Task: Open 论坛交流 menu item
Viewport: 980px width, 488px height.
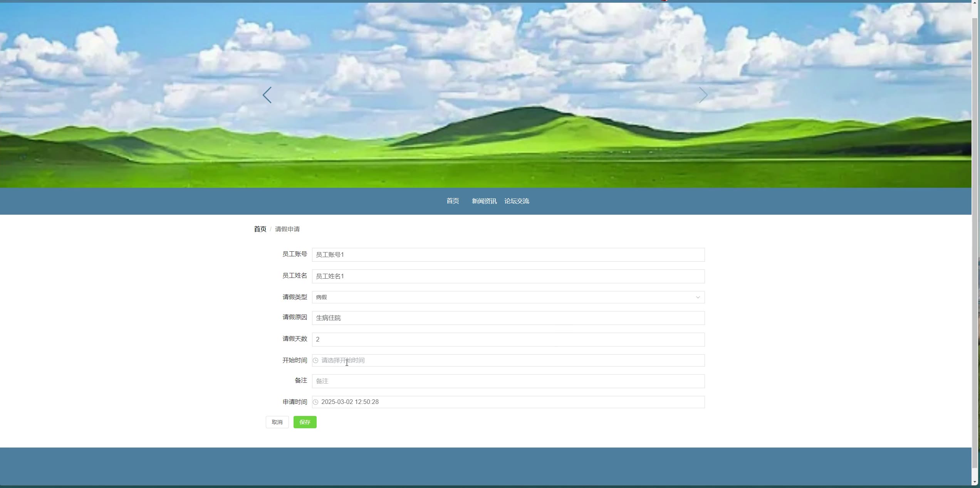Action: pyautogui.click(x=517, y=201)
